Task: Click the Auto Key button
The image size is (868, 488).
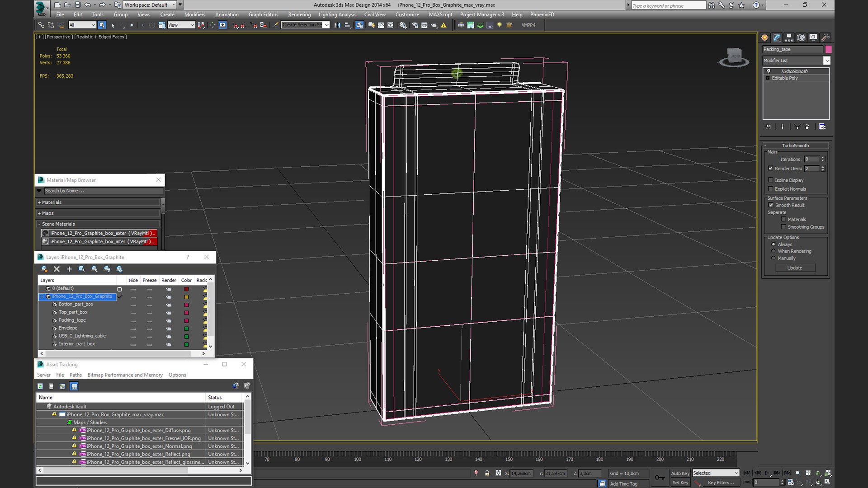Action: [x=680, y=473]
